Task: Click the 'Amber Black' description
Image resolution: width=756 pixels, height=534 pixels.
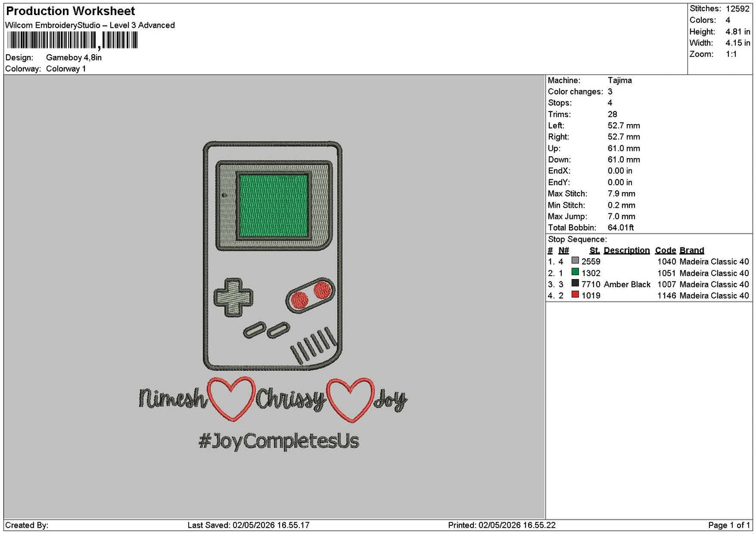Action: click(627, 285)
